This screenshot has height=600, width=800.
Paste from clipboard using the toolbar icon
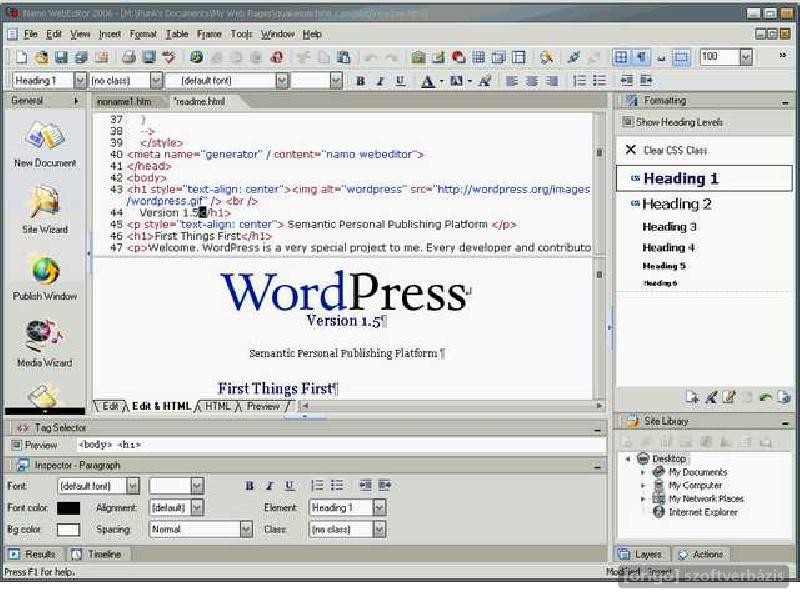coord(344,57)
